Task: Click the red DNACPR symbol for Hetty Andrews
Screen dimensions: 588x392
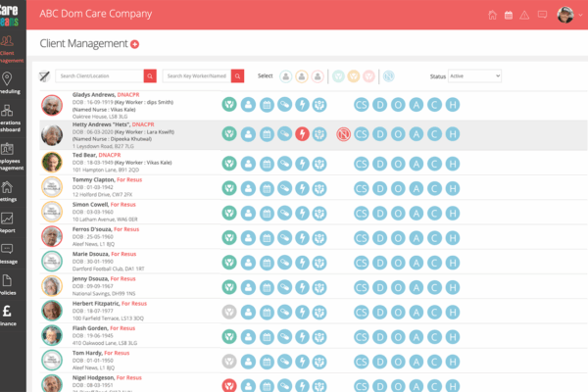Action: coord(343,134)
